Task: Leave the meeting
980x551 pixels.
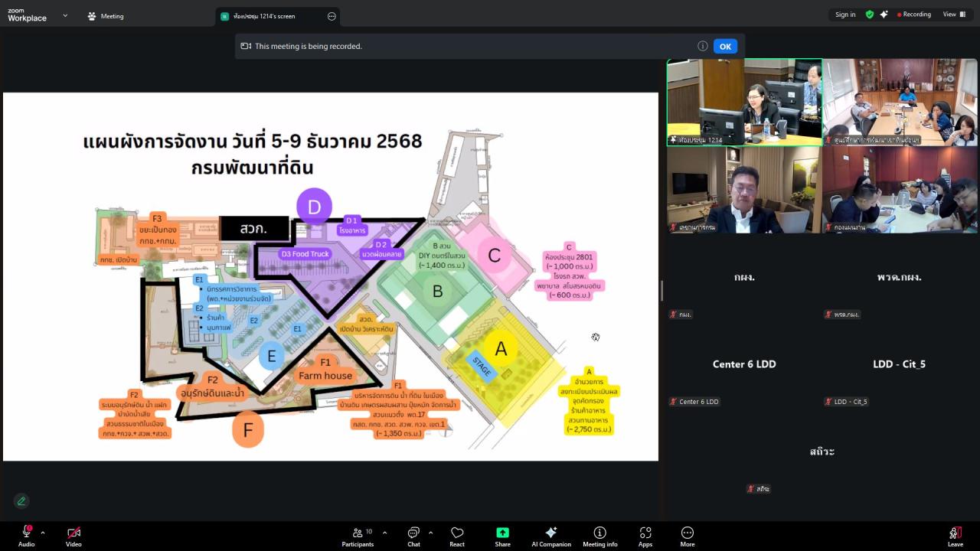Action: point(955,536)
